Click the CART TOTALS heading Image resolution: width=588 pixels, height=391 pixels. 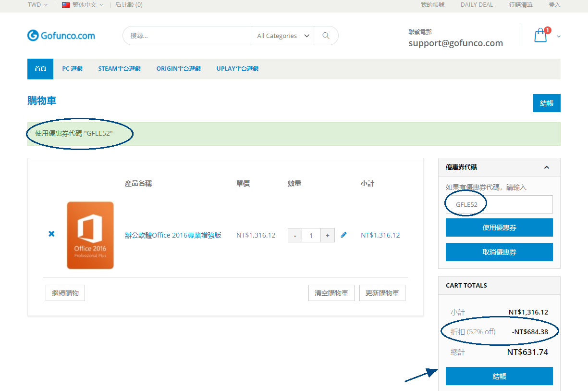click(466, 285)
